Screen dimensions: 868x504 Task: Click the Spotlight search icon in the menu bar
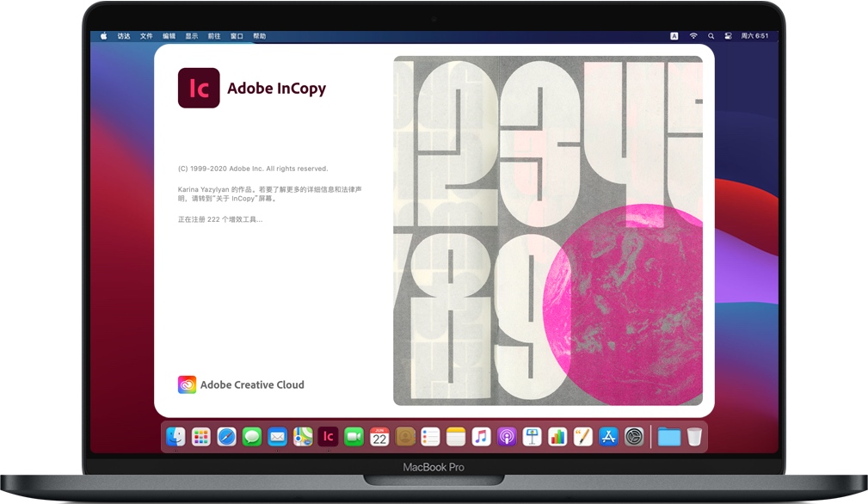coord(711,35)
